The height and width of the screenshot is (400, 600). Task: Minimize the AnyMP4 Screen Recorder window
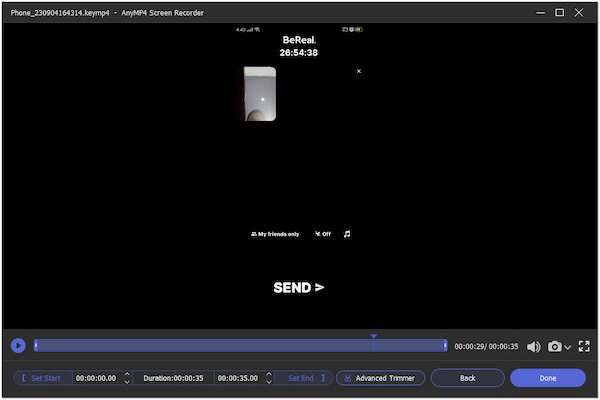tap(540, 13)
